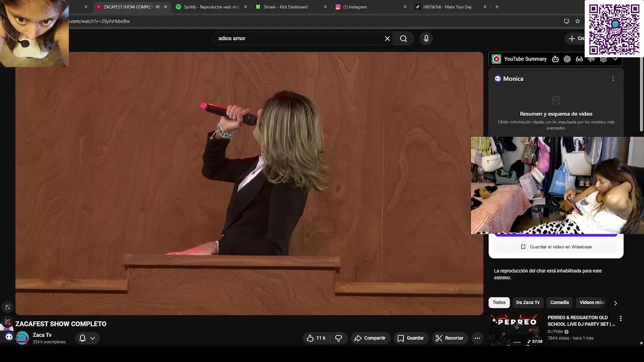
Task: Clear the 'adios amor' search text
Action: [387, 38]
